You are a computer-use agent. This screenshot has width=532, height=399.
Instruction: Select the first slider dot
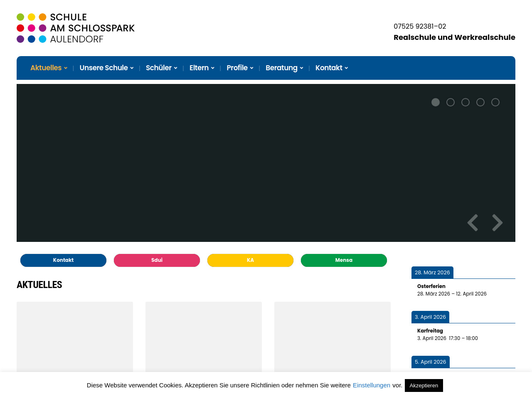436,102
